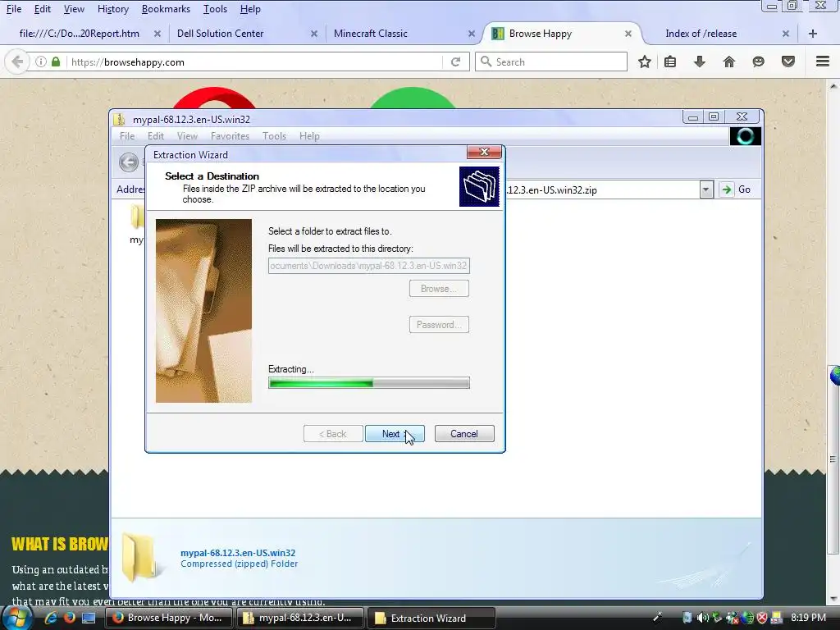840x630 pixels.
Task: Switch to Browse Happy taskbar button
Action: (x=169, y=618)
